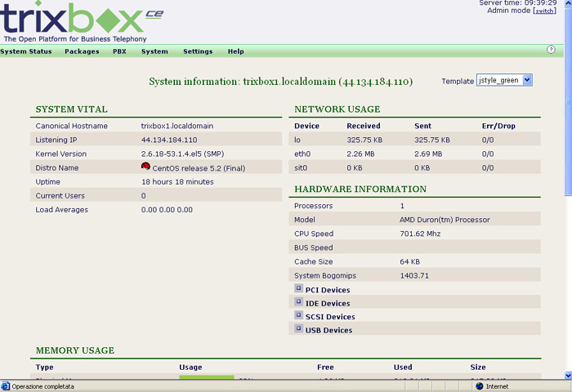Click the Memory Usage Free column header

click(x=325, y=367)
